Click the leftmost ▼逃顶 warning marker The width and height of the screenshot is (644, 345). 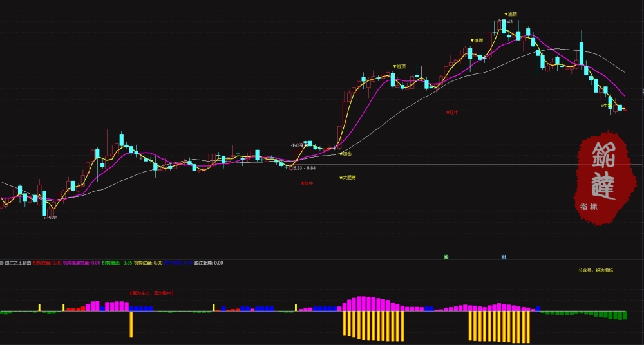399,66
